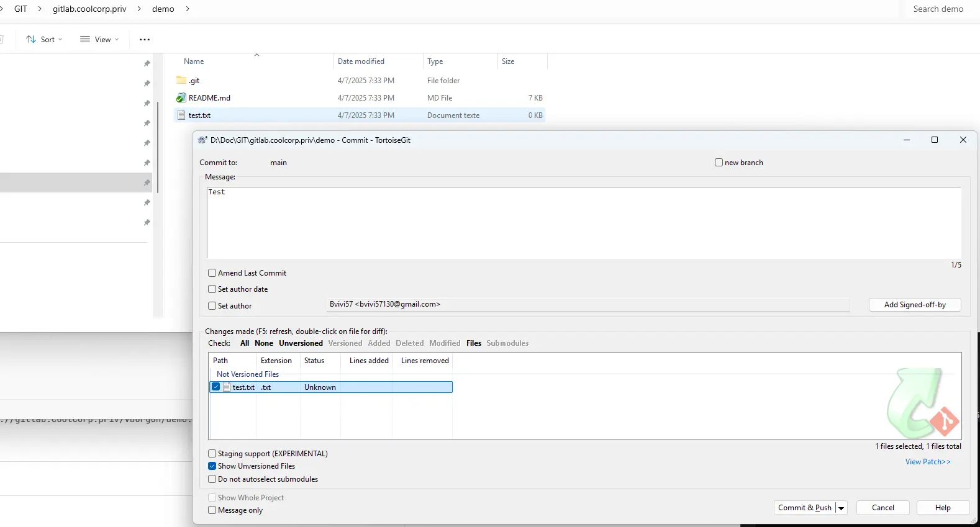Click Commit & Push button
The image size is (980, 527).
coord(804,508)
